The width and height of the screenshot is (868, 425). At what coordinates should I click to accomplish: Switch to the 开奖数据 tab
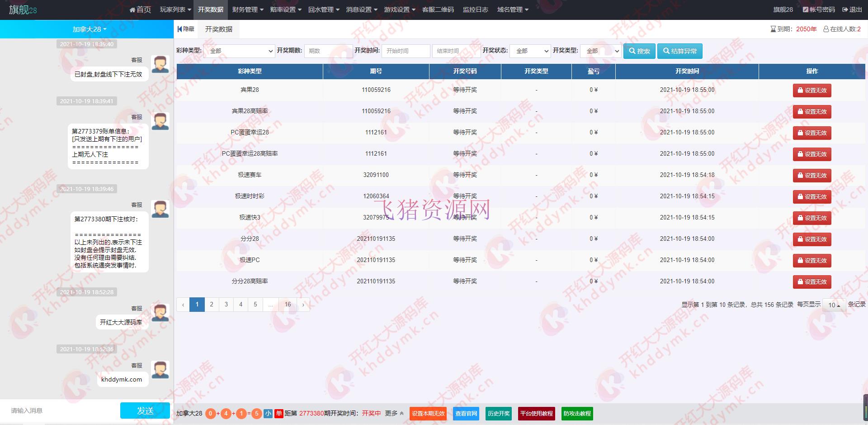[218, 29]
